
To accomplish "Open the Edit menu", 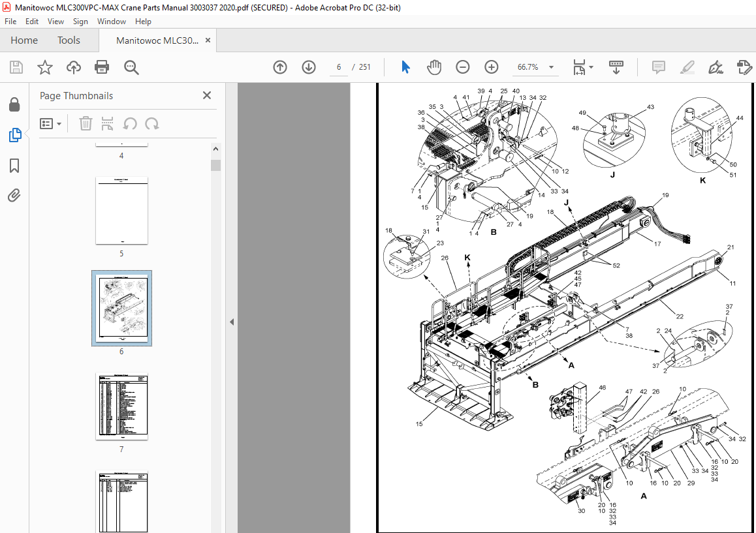I will 32,22.
